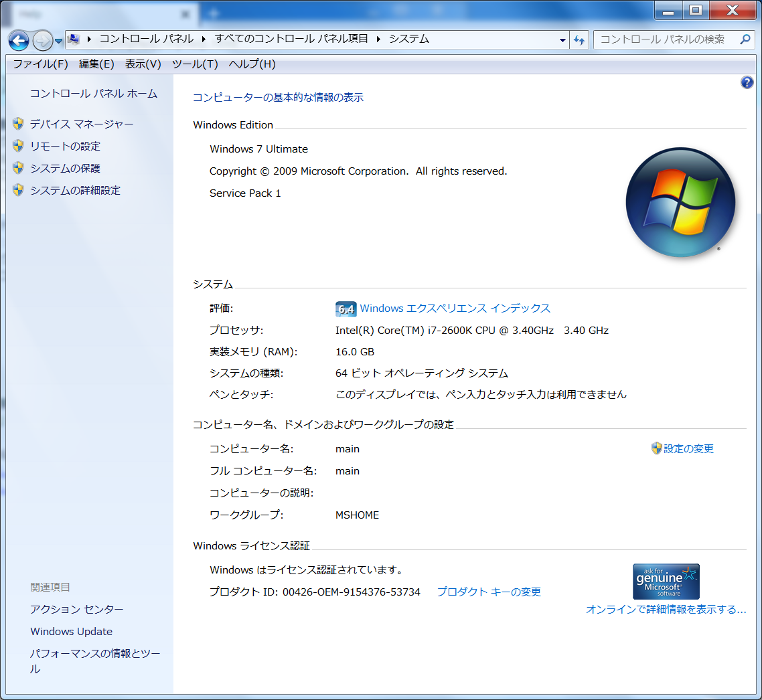The width and height of the screenshot is (762, 700).
Task: Open the ヘルプ(H) menu
Action: coord(252,64)
